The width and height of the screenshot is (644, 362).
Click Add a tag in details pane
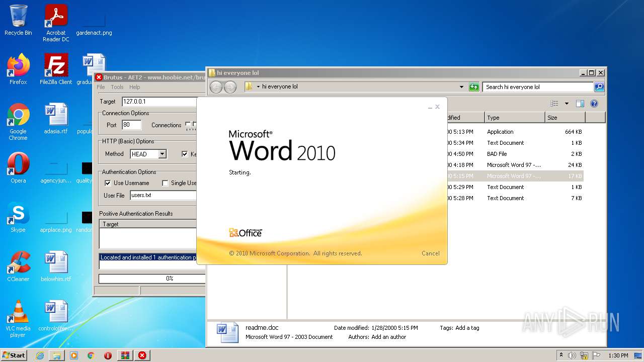click(467, 328)
